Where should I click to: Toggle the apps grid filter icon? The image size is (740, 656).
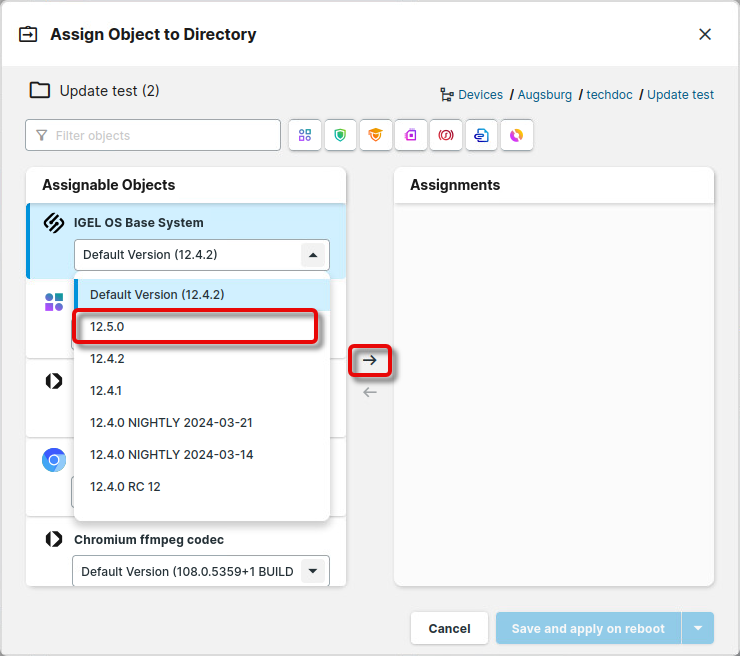point(305,135)
